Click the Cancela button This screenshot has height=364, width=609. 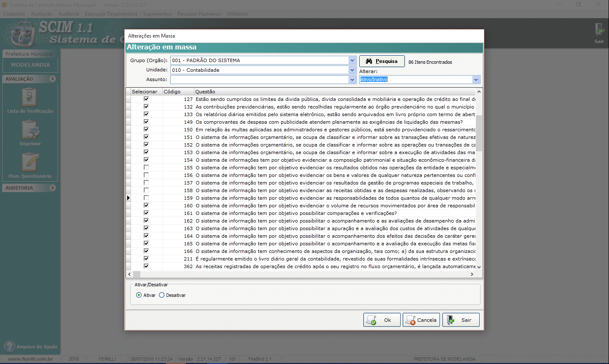(x=421, y=320)
